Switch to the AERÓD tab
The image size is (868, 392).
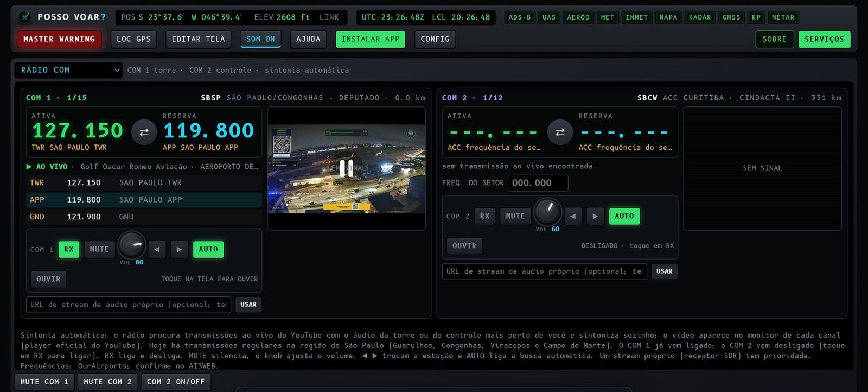[578, 17]
